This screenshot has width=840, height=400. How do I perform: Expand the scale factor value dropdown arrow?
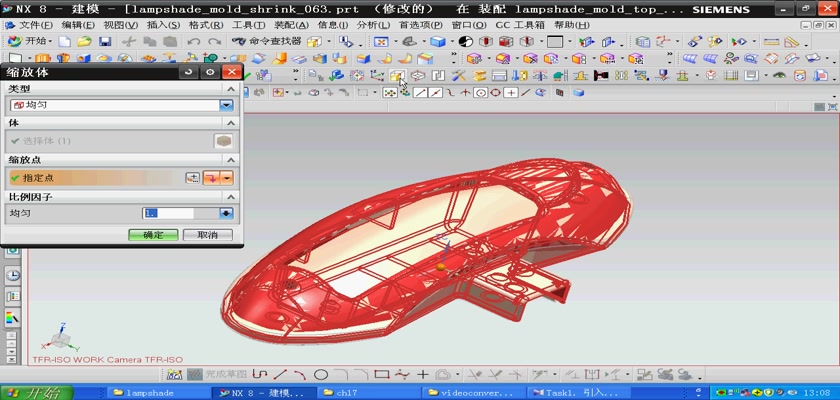pyautogui.click(x=226, y=213)
